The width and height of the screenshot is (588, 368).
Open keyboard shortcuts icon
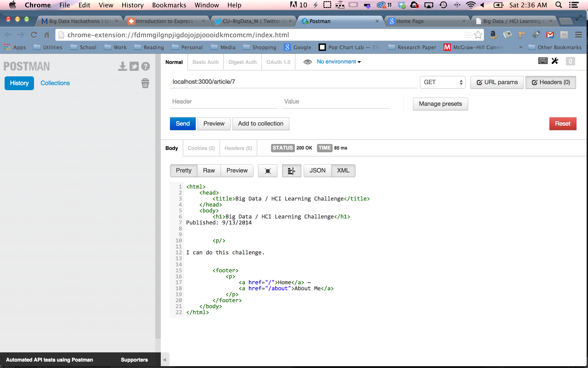(x=543, y=61)
